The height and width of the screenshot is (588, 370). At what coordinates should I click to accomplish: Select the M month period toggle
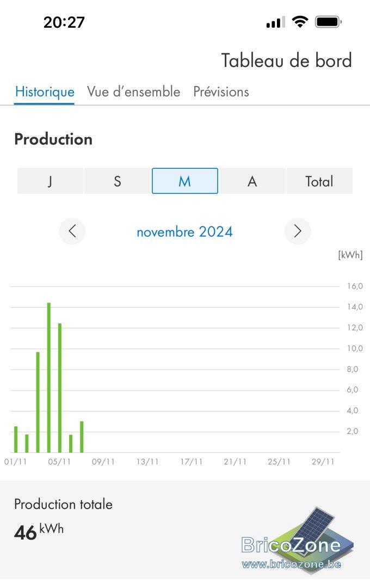coord(185,181)
